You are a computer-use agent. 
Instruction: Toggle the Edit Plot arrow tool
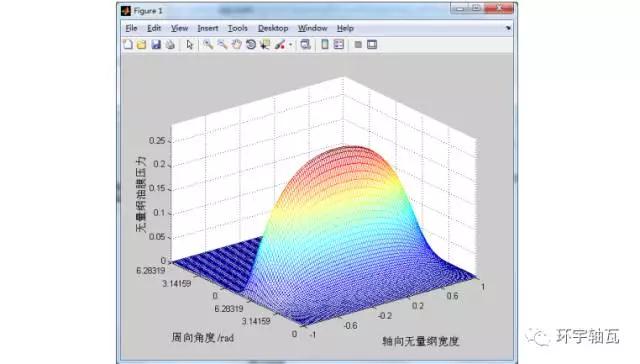click(x=189, y=44)
